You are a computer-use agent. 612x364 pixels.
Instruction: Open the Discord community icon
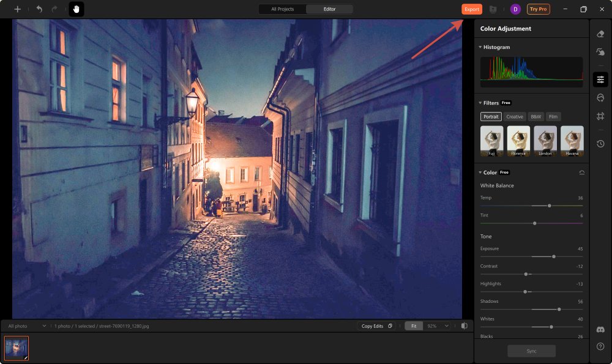coord(600,330)
